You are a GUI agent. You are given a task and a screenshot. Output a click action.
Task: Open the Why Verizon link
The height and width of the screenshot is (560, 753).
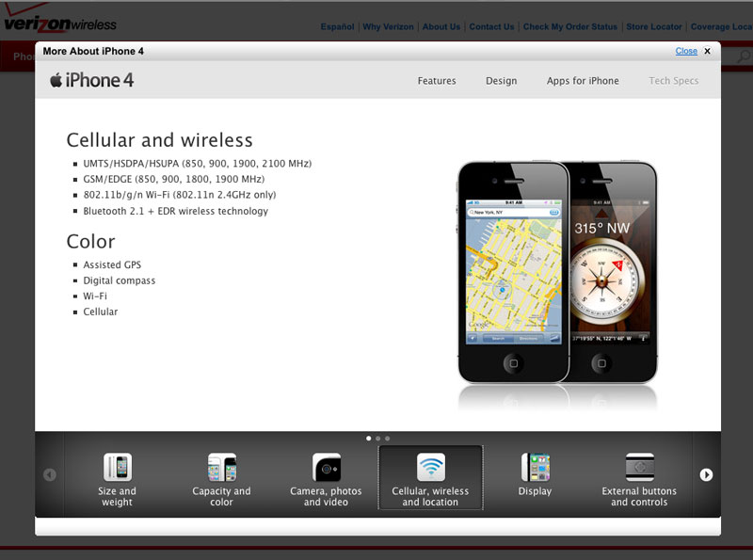point(388,27)
